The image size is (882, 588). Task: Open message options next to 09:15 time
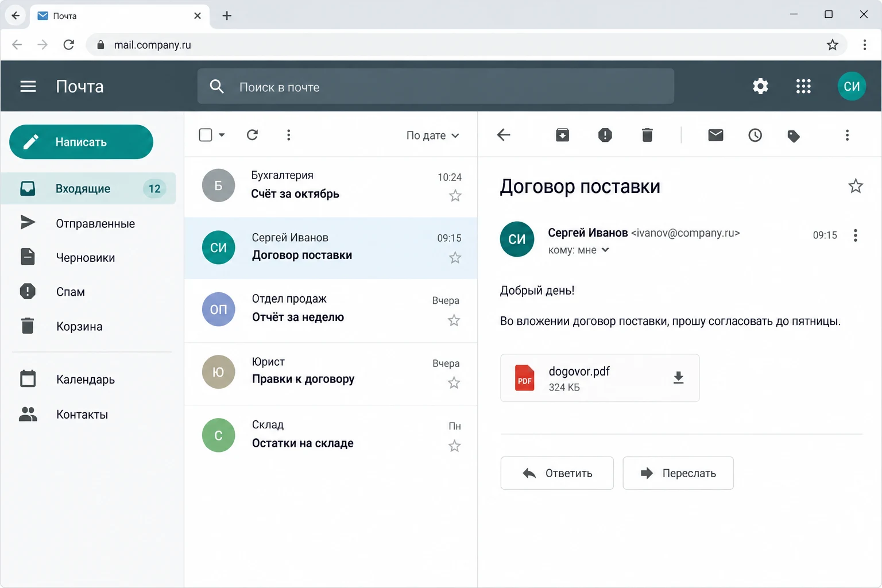pyautogui.click(x=855, y=235)
